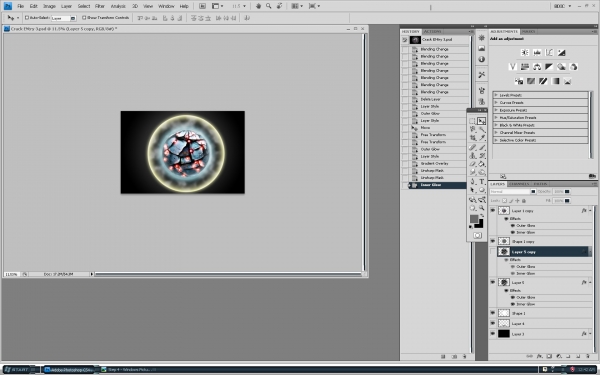Add a Color Balance adjustment
This screenshot has height=375, width=600.
point(537,67)
